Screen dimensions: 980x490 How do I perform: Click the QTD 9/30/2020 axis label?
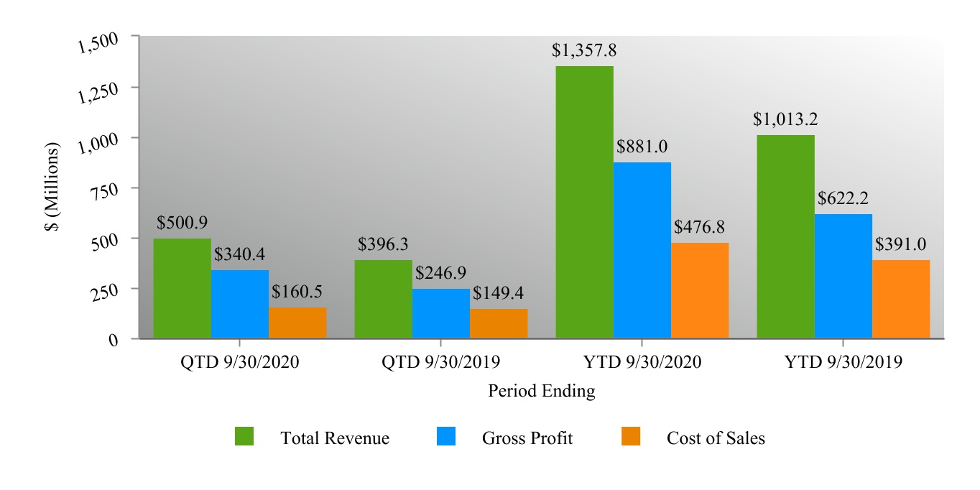coord(239,362)
